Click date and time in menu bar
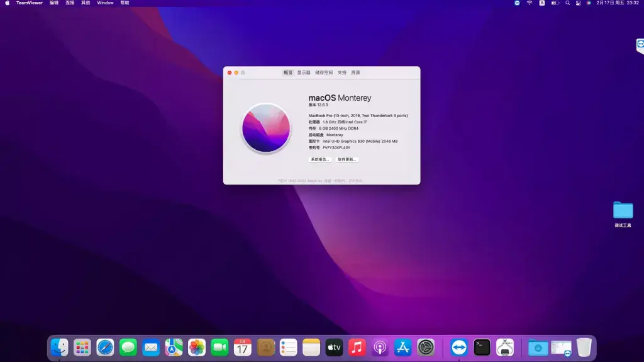 pos(618,3)
